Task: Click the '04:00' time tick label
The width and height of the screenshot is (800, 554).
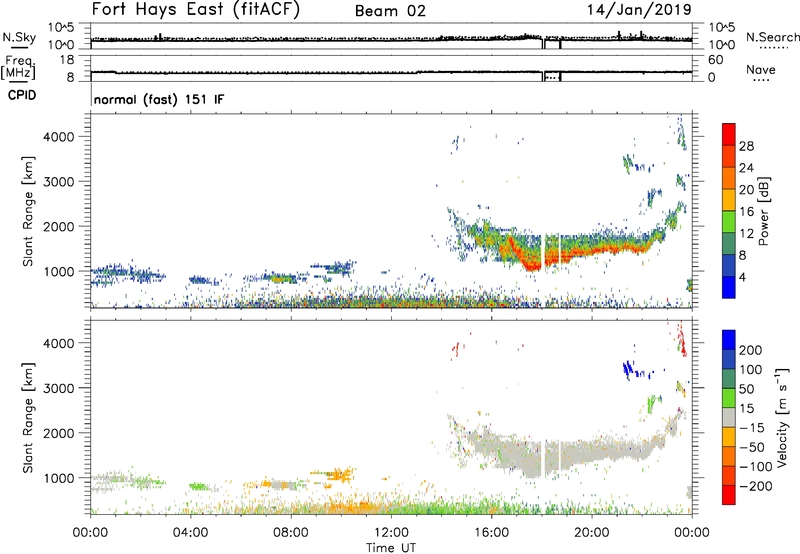Action: [190, 533]
